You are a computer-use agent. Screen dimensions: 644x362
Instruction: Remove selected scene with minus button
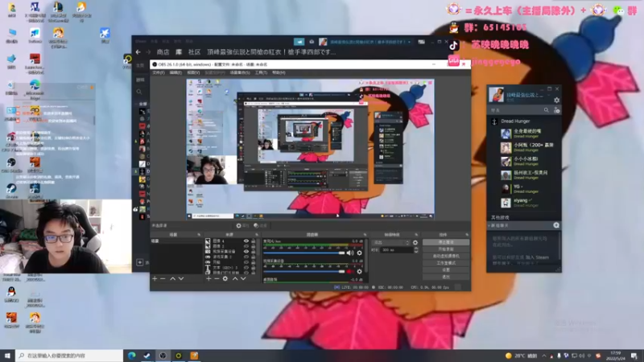point(163,278)
